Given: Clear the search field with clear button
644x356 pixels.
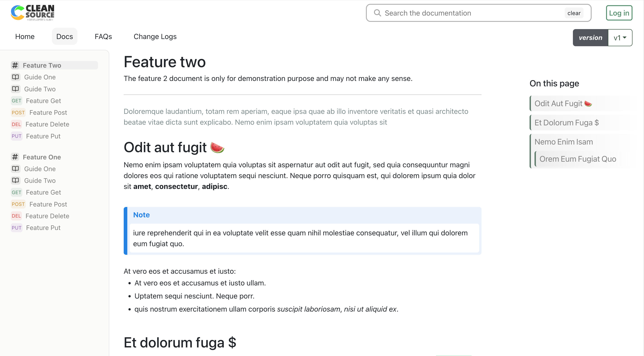Looking at the screenshot, I should pyautogui.click(x=574, y=13).
